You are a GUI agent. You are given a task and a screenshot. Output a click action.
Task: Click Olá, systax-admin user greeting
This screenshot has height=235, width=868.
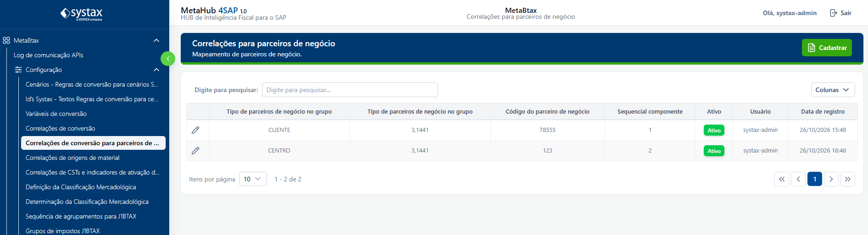pyautogui.click(x=790, y=13)
